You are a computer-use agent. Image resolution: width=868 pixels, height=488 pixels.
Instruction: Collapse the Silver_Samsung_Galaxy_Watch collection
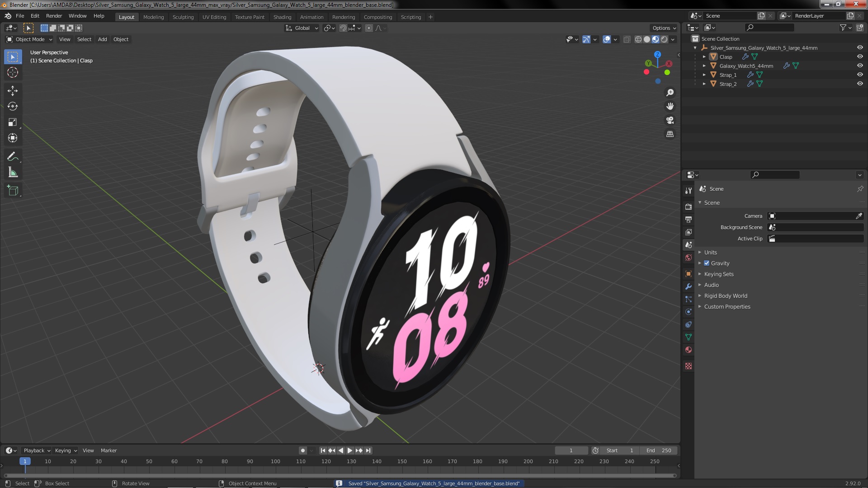(x=695, y=47)
